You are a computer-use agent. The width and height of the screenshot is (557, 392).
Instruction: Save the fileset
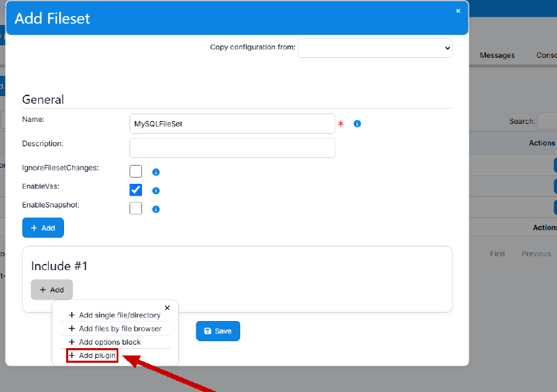point(218,331)
